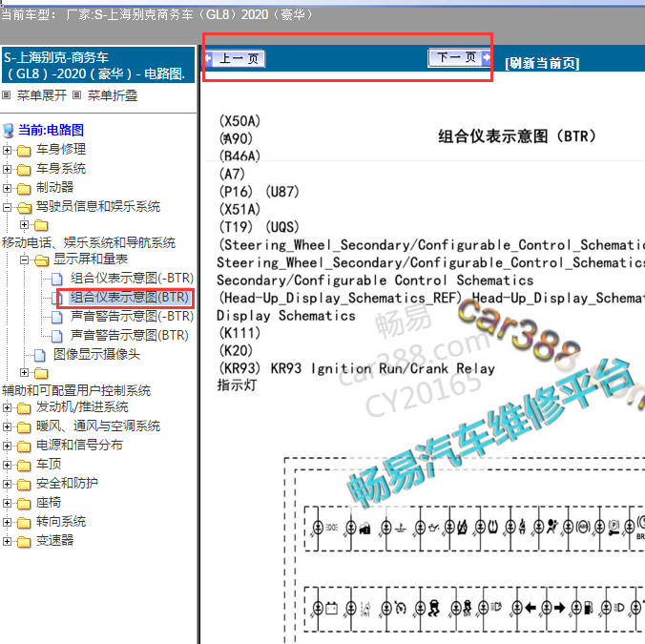Open the 车身系统 folder label
Screen dimensions: 645x644
pyautogui.click(x=61, y=168)
